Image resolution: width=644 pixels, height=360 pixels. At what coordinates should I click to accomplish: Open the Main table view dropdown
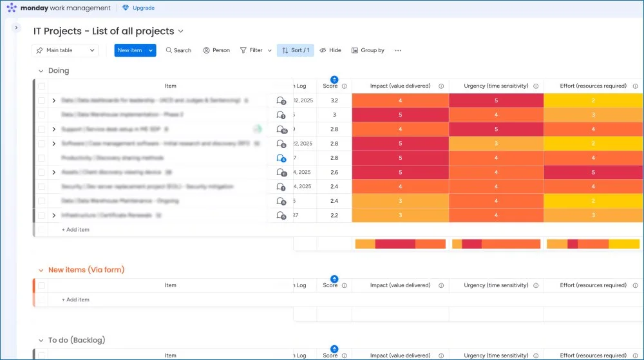click(65, 50)
